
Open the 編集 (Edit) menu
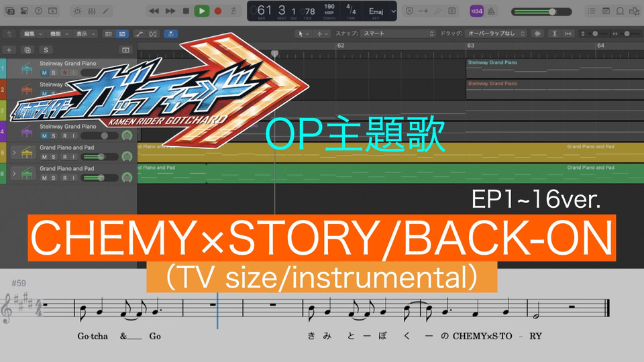click(x=32, y=34)
